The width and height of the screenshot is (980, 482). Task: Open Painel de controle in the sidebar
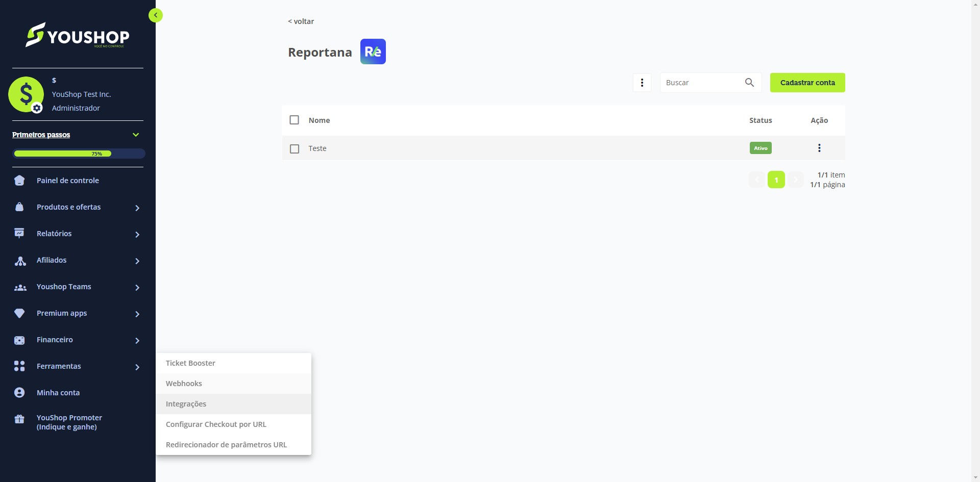(68, 181)
